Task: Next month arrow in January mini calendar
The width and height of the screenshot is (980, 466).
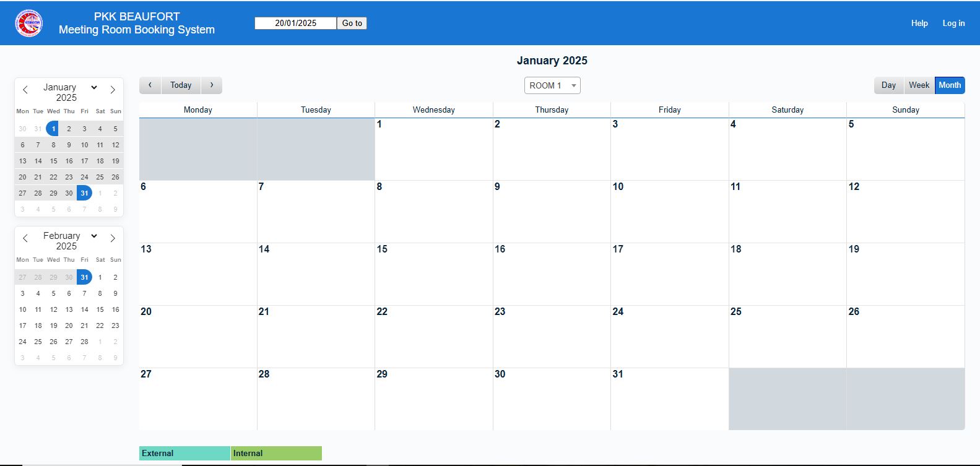Action: point(113,90)
